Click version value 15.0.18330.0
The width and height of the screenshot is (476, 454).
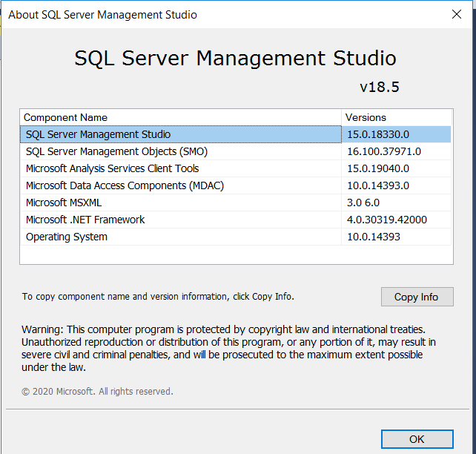378,134
